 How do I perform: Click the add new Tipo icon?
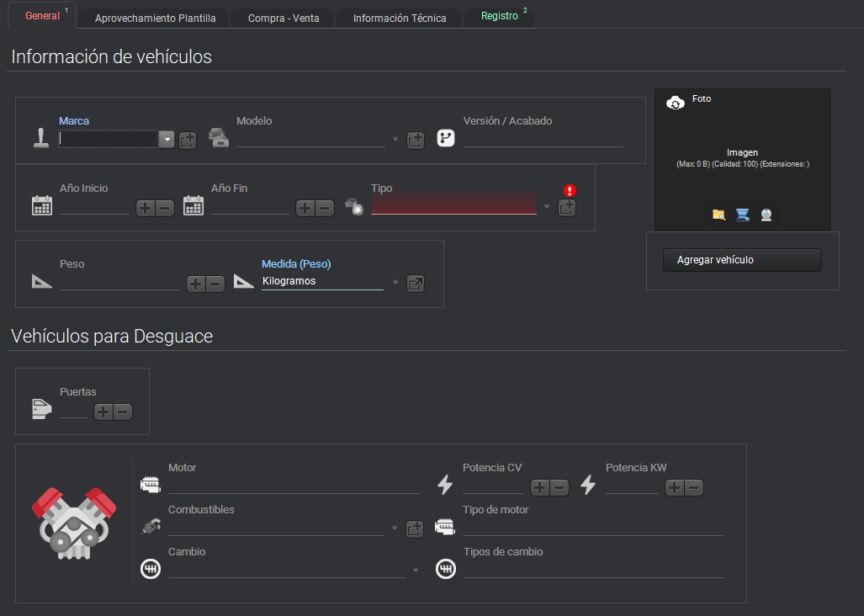click(x=567, y=208)
